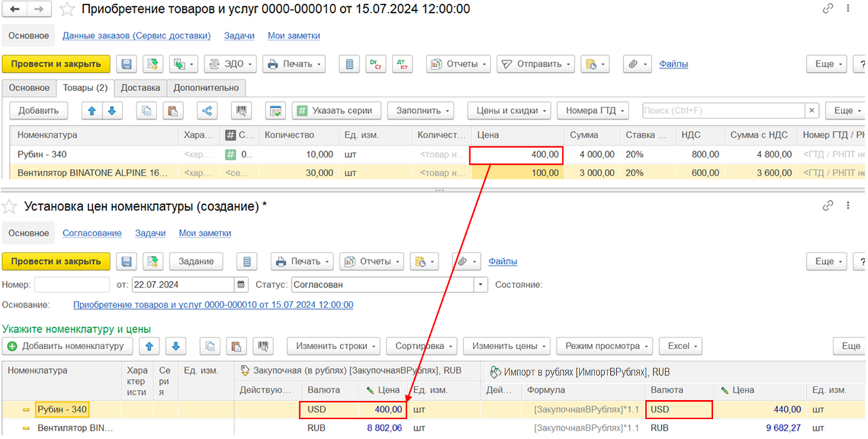Open the Согласование tab of price document

pyautogui.click(x=92, y=233)
